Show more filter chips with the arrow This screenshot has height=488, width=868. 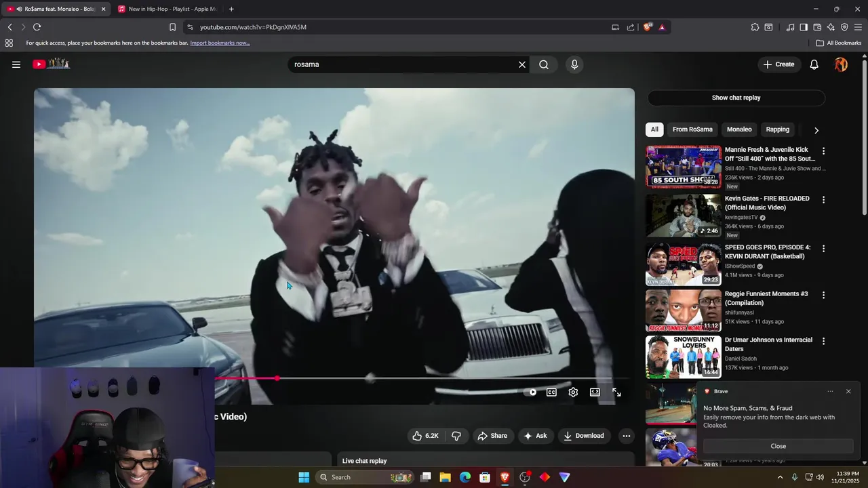tap(816, 130)
